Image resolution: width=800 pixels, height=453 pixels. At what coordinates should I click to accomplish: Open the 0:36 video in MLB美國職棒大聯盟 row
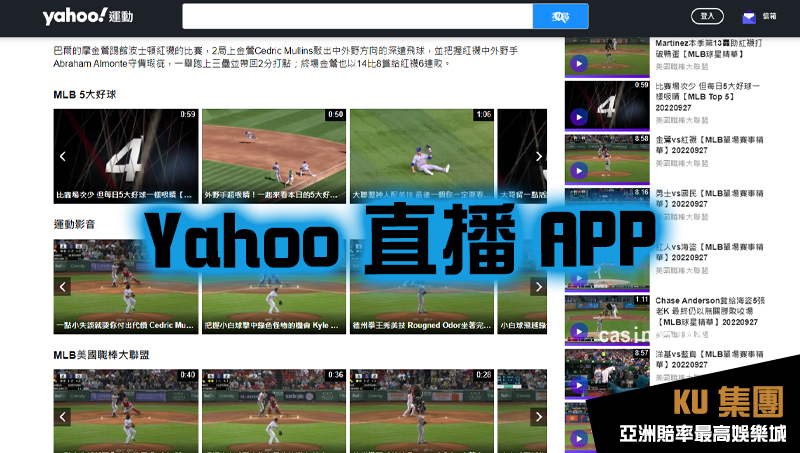(274, 411)
